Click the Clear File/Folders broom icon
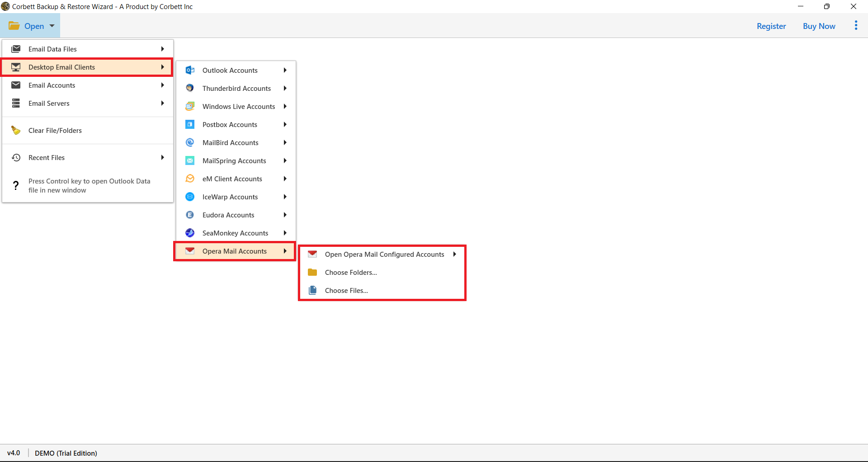This screenshot has width=868, height=462. [x=16, y=130]
